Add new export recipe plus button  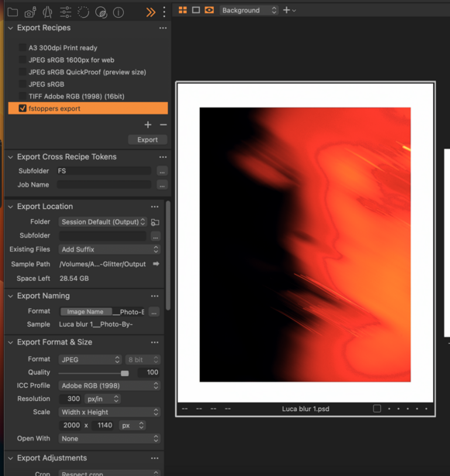pyautogui.click(x=148, y=125)
